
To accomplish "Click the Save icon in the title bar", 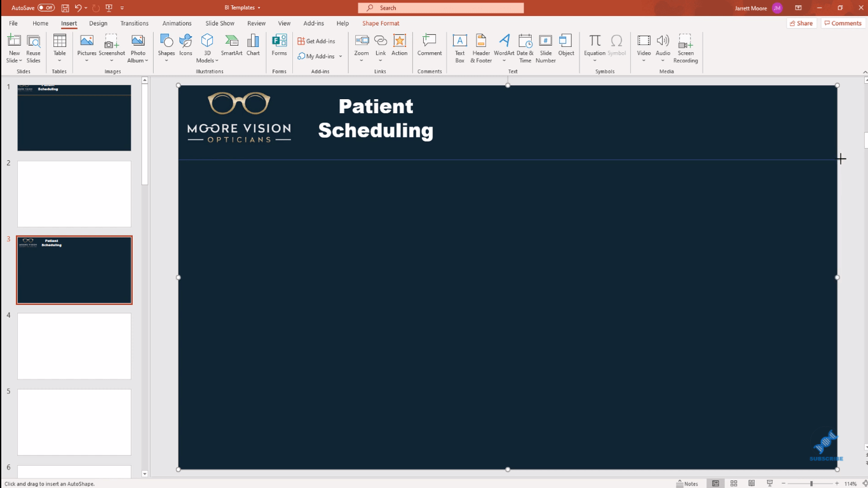I will tap(65, 8).
